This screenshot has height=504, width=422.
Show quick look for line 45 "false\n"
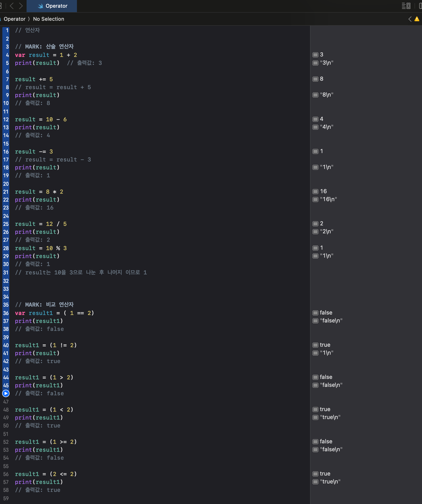pos(315,385)
